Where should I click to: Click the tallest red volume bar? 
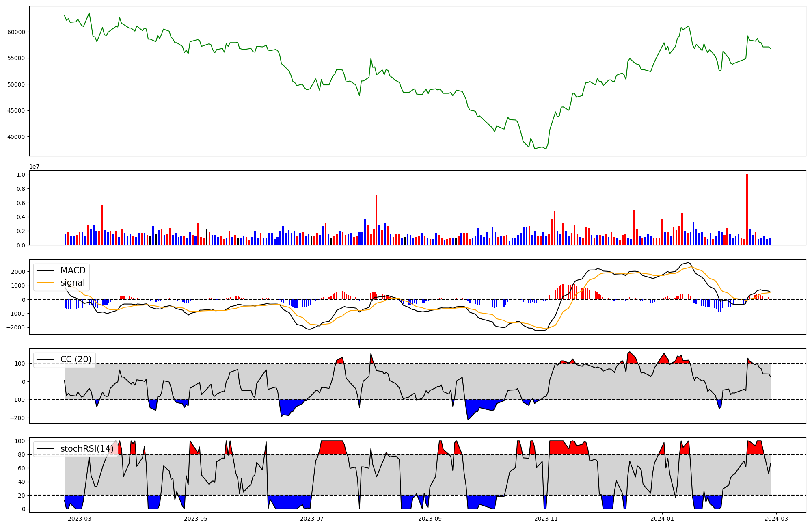pos(747,209)
